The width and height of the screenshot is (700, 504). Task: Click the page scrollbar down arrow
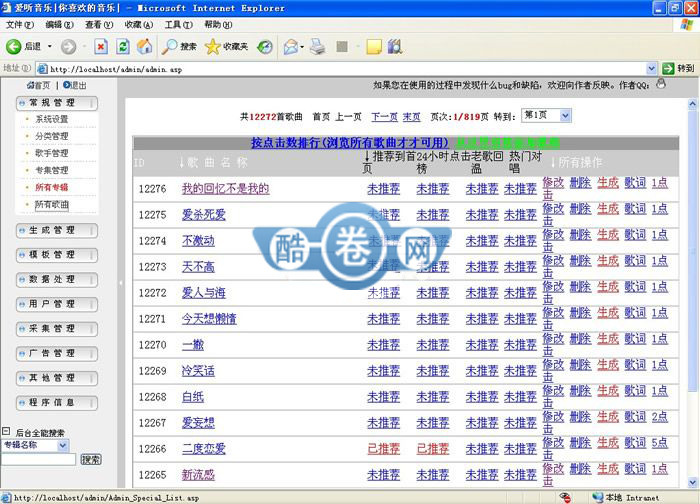coord(692,482)
